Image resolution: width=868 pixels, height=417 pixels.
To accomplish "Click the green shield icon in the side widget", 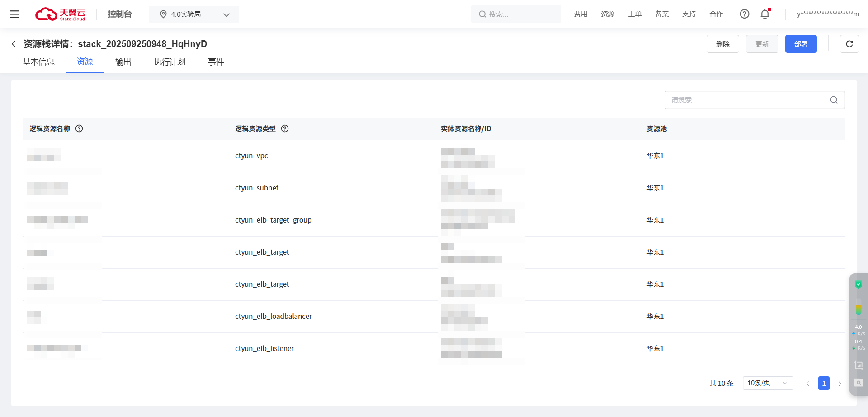I will (858, 284).
